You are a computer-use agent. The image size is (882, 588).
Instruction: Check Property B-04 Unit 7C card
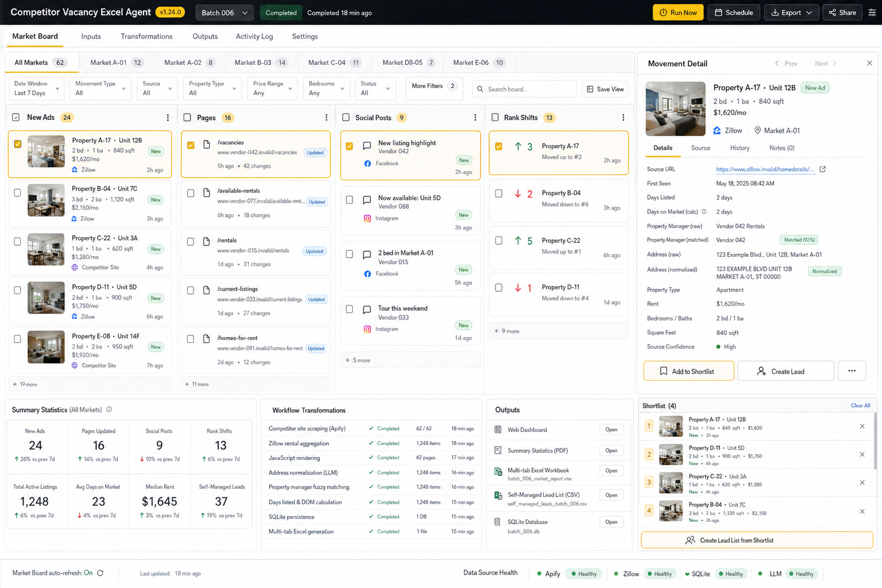pyautogui.click(x=17, y=193)
